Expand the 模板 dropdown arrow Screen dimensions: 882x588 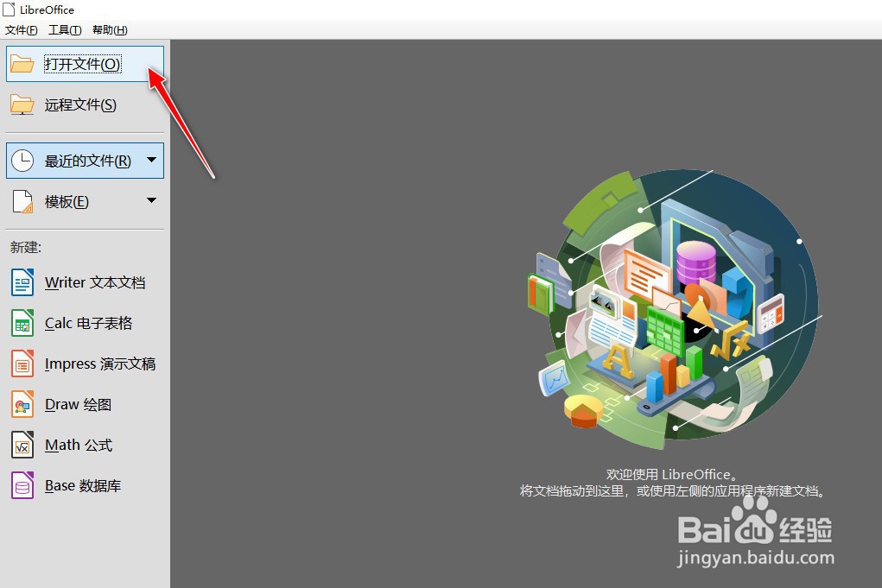pos(151,200)
